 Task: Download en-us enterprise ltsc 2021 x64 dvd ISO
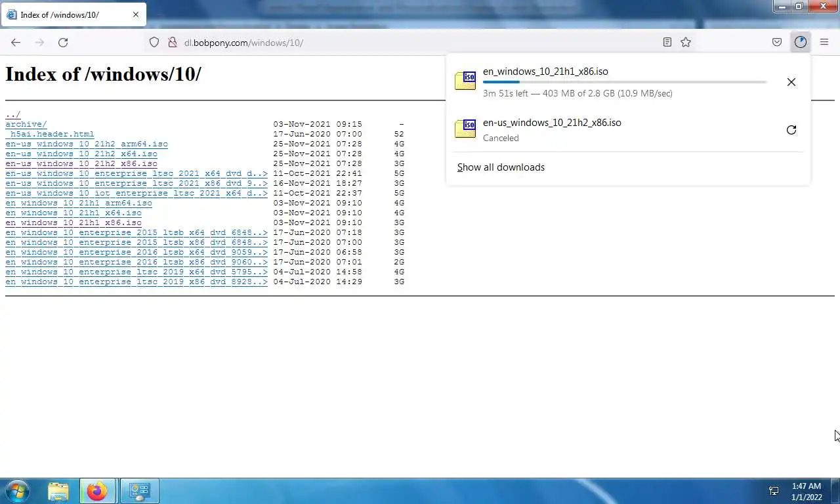point(136,173)
